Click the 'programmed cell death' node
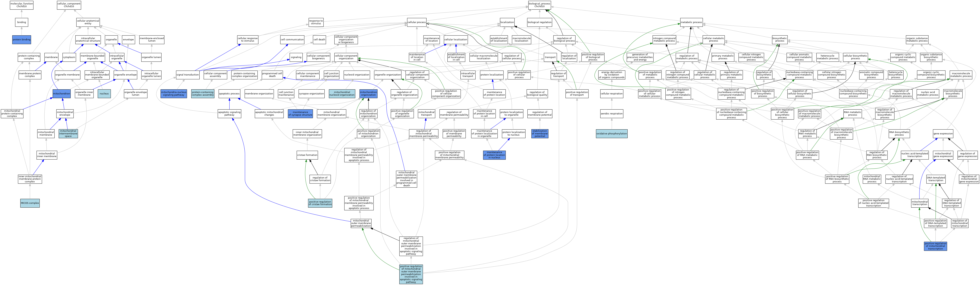 [272, 75]
